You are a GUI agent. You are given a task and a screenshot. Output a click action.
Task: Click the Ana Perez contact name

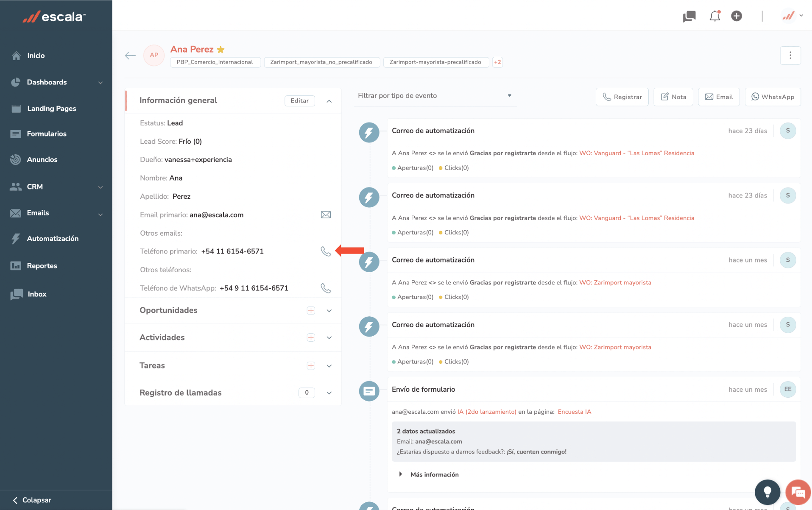tap(192, 49)
